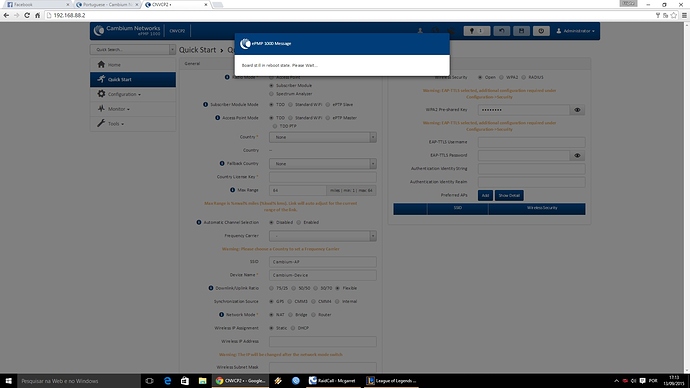
Task: Click the notifications bell button in header
Action: coord(476,31)
